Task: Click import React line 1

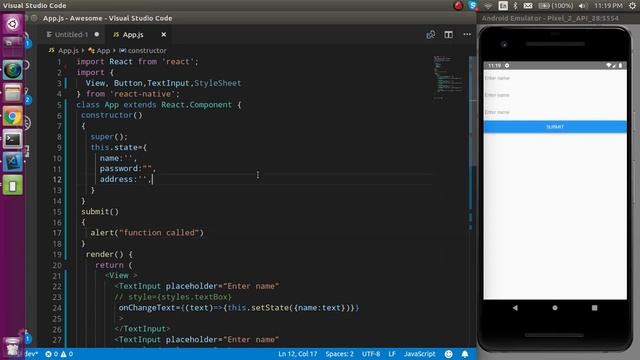Action: click(x=138, y=62)
